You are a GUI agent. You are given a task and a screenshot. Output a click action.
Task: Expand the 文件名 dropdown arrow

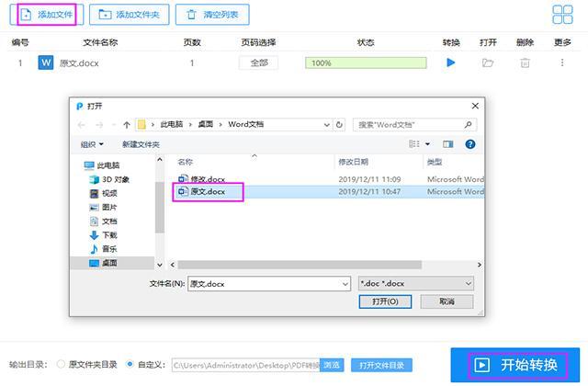345,284
